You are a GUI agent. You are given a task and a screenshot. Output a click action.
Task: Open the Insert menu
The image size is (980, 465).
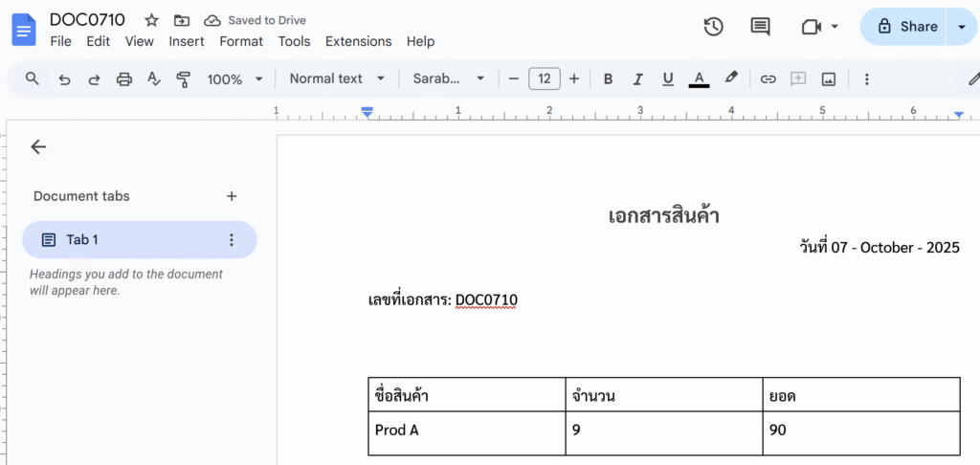pyautogui.click(x=187, y=41)
